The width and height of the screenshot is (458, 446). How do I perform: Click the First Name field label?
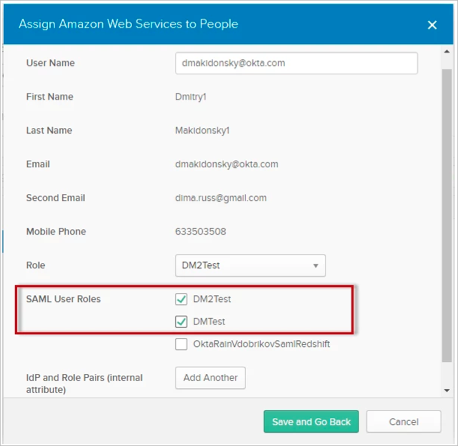[x=50, y=97]
